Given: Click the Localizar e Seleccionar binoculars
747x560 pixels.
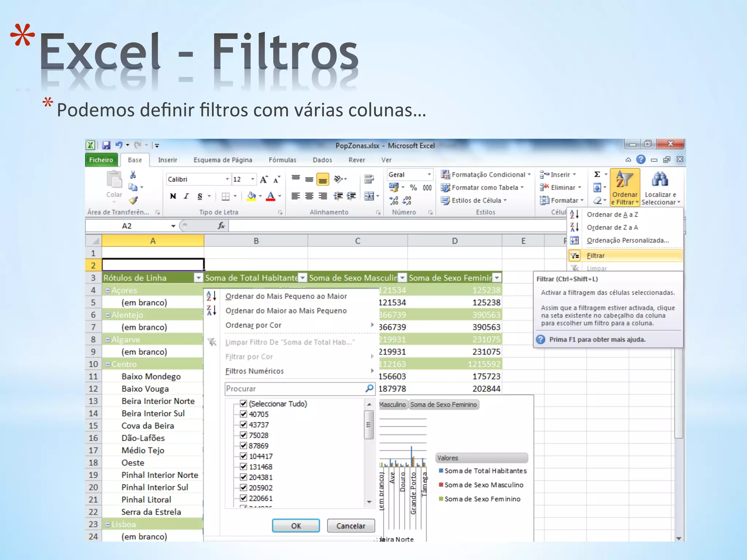Looking at the screenshot, I should (660, 188).
